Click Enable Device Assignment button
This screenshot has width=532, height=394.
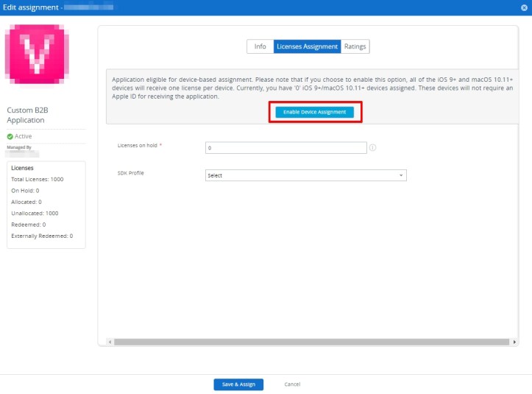314,112
